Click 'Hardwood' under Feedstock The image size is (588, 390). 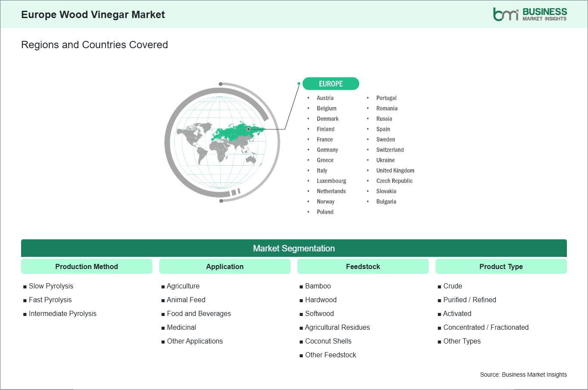[321, 300]
